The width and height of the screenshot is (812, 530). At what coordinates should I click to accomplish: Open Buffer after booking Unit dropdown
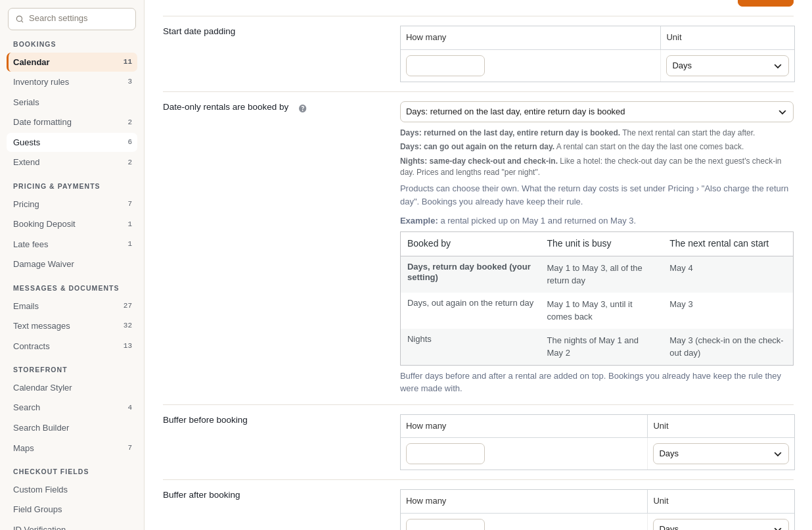click(721, 525)
